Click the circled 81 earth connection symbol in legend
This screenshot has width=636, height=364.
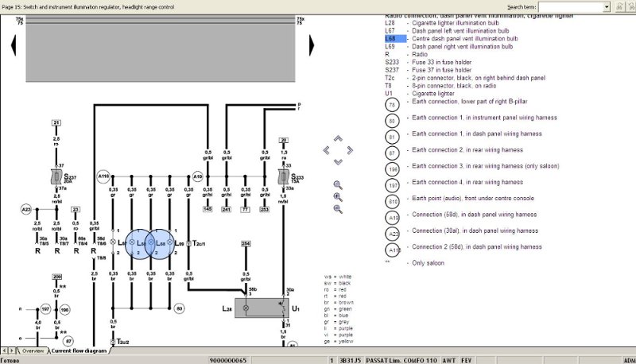[392, 137]
